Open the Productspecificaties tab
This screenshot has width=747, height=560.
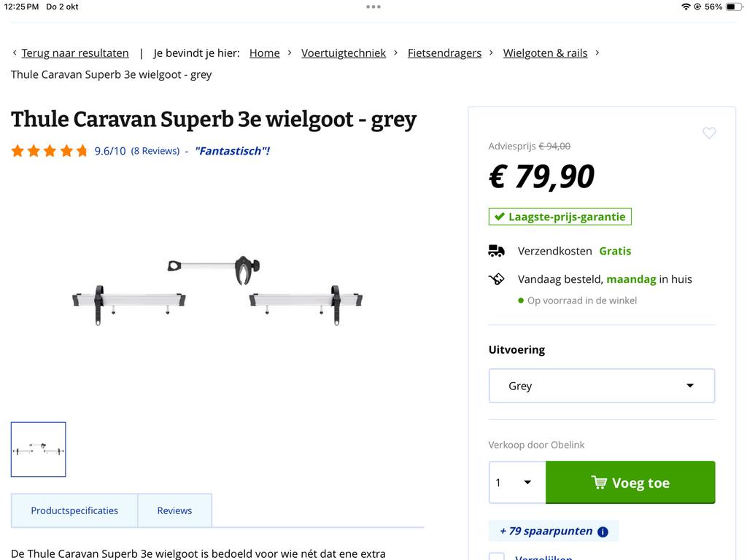click(x=74, y=510)
